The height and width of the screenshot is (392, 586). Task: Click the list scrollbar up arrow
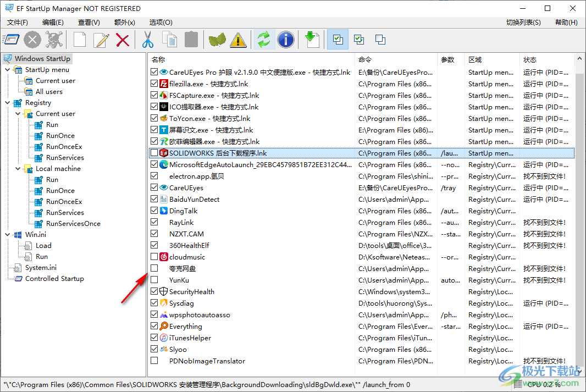pos(579,59)
